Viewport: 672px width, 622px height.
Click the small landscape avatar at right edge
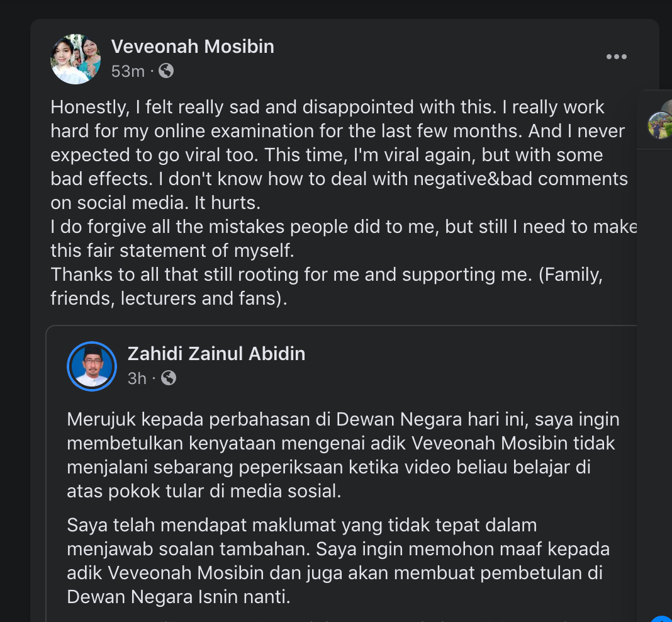tap(660, 125)
